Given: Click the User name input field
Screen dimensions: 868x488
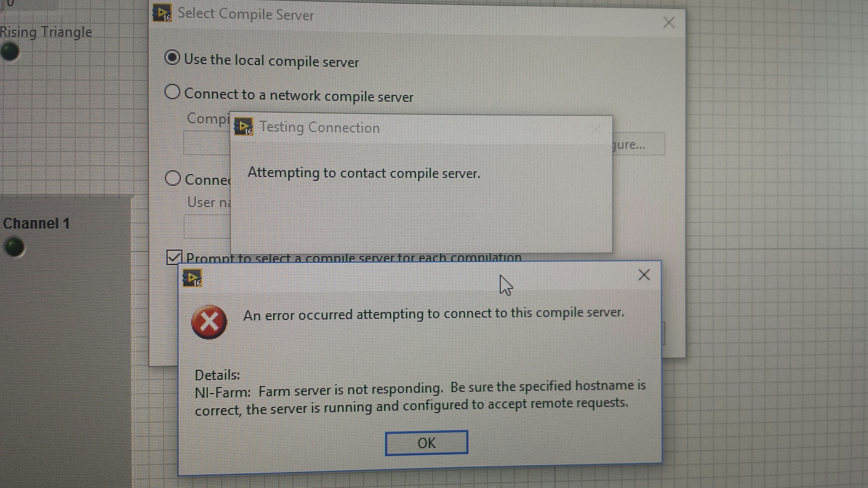Looking at the screenshot, I should pyautogui.click(x=207, y=226).
